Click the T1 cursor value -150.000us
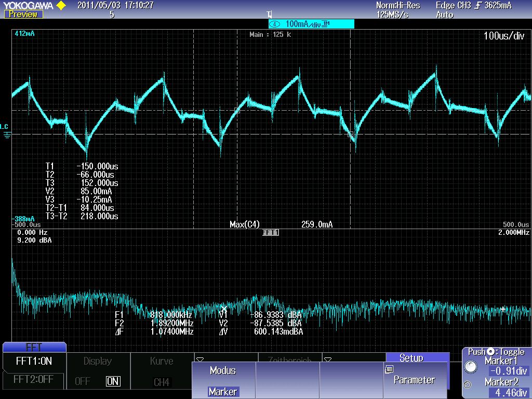The image size is (532, 399). [x=97, y=166]
